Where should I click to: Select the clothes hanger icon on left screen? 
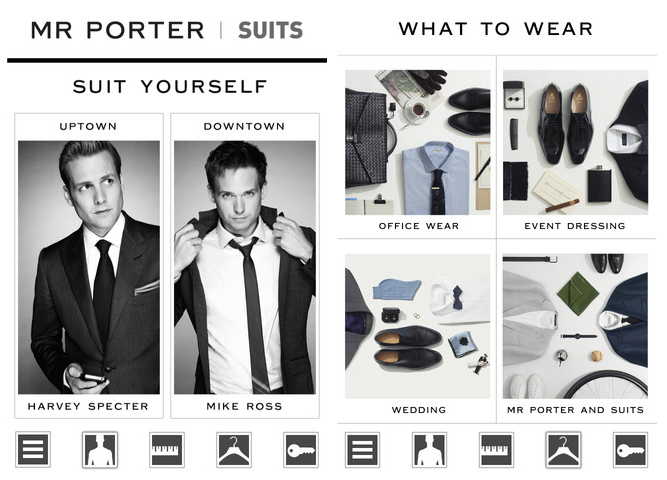pyautogui.click(x=234, y=450)
